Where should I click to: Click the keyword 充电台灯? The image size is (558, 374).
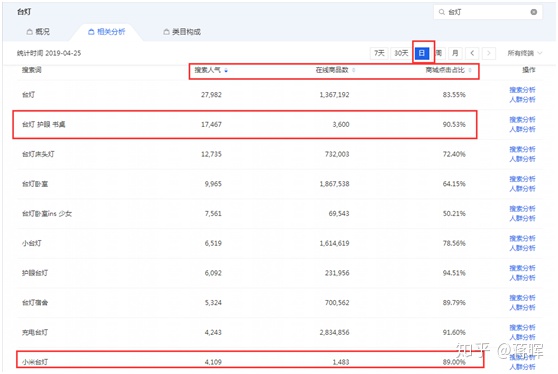[35, 332]
